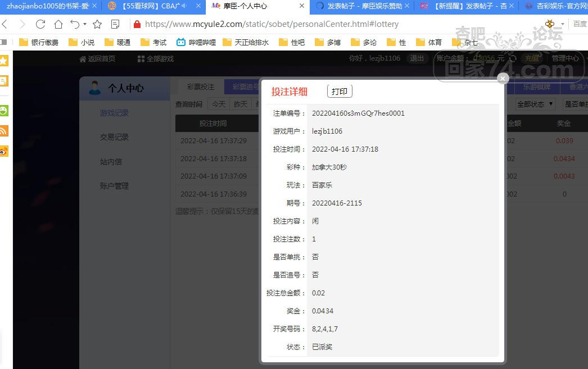
Task: Open 全部游戏 menu
Action: [156, 59]
